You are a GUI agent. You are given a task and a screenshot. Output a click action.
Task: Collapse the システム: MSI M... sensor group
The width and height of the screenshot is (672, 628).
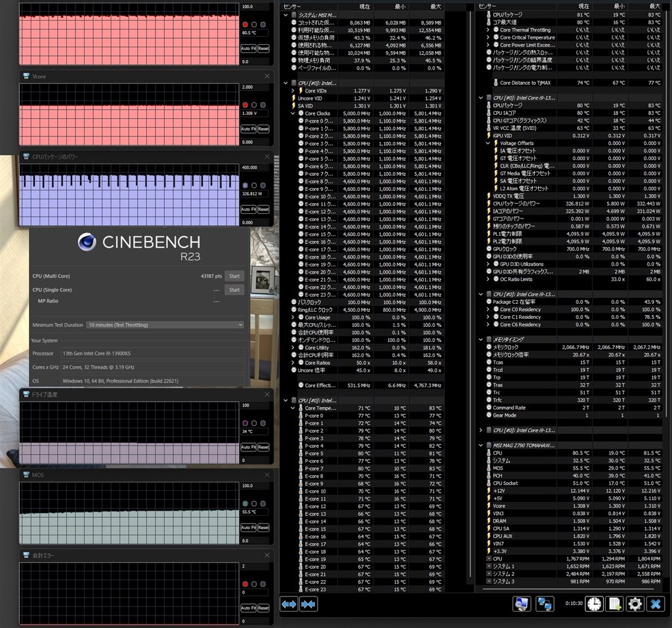tap(286, 15)
